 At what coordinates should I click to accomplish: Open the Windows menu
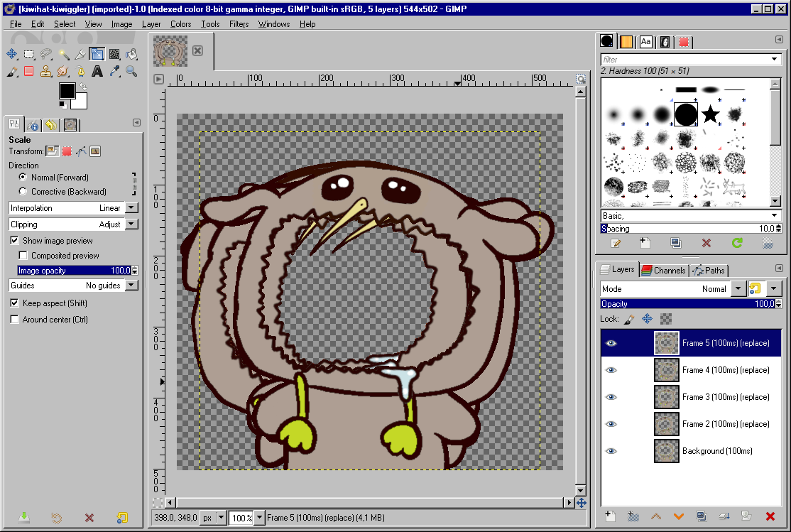pos(274,23)
